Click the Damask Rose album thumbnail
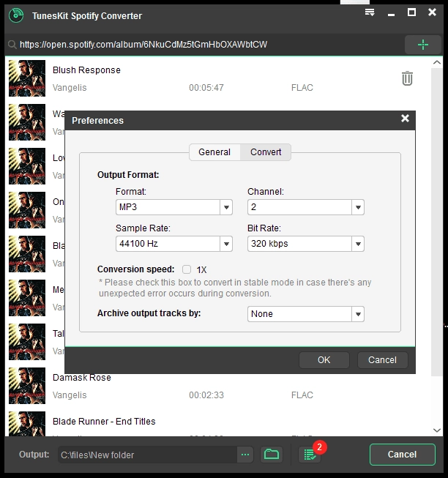Viewport: 448px width, 478px height. click(27, 386)
